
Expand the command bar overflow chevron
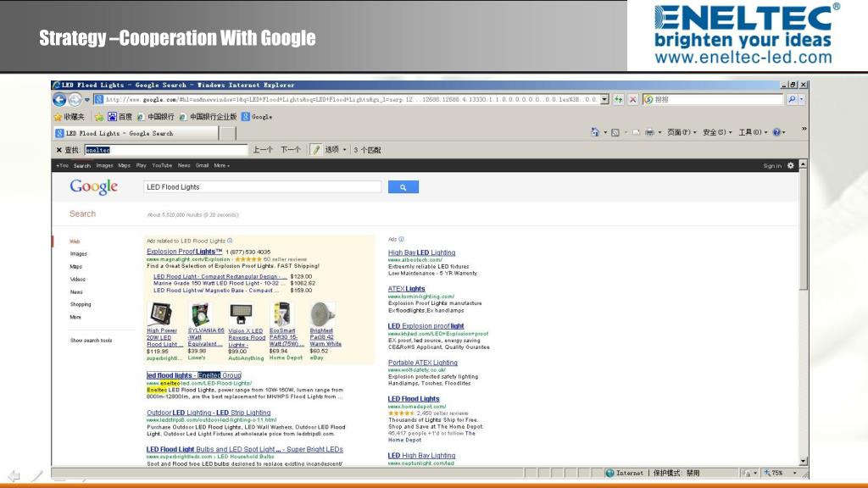click(x=804, y=129)
